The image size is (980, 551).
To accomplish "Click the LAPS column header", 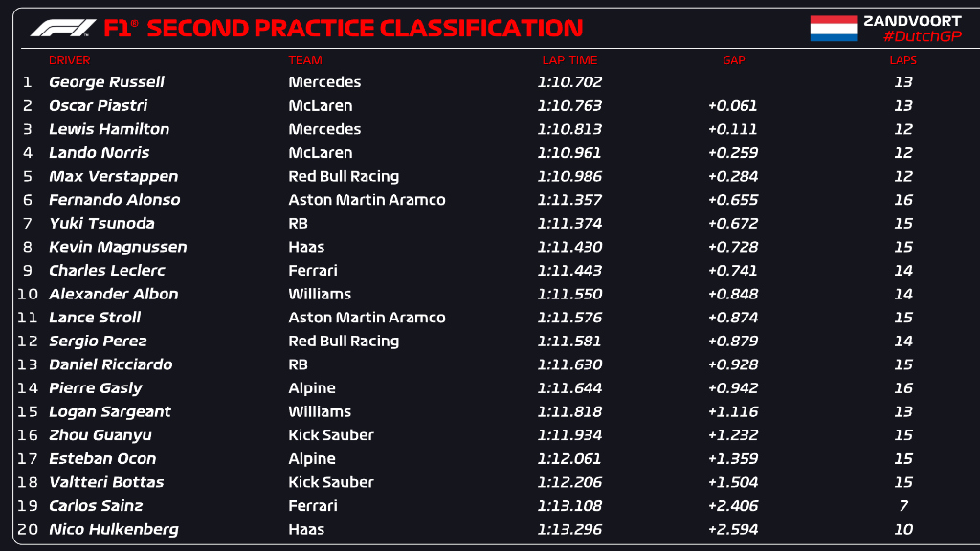I will tap(903, 60).
